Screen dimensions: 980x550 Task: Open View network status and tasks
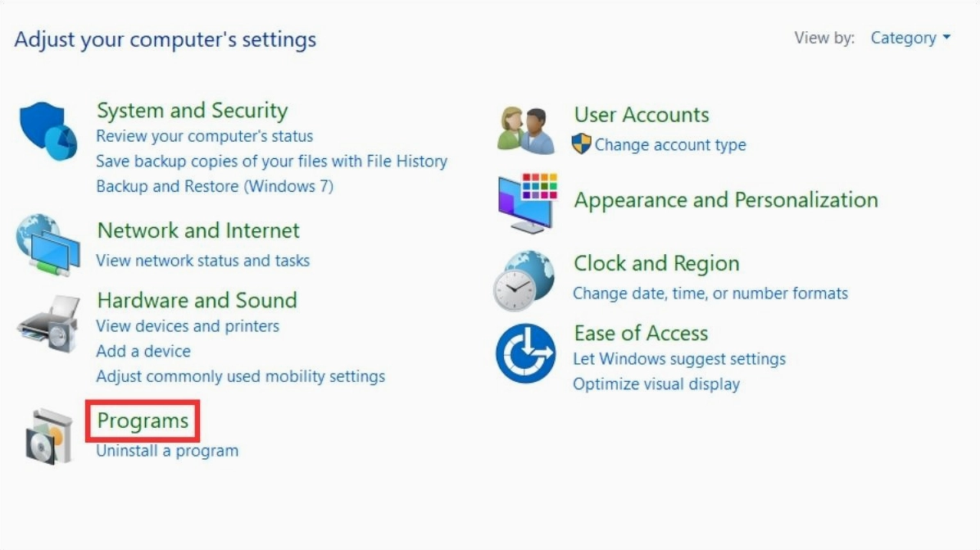pyautogui.click(x=202, y=261)
